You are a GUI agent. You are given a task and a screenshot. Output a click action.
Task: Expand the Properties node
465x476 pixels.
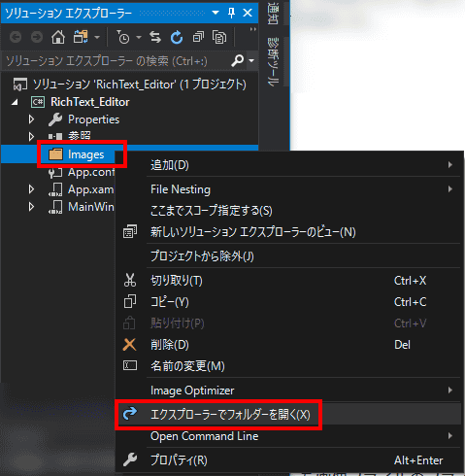point(31,119)
